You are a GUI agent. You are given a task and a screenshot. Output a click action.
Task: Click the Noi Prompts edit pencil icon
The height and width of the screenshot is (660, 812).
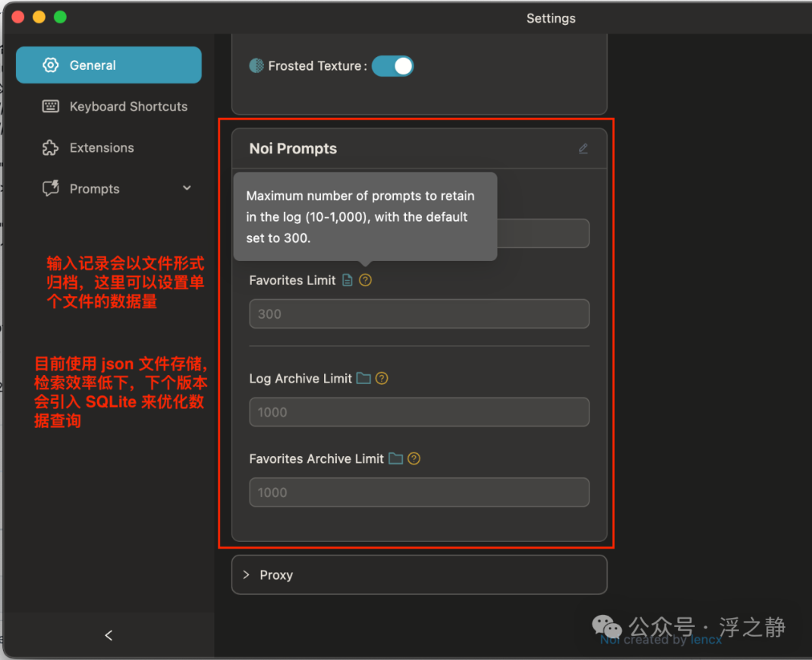[x=583, y=149]
